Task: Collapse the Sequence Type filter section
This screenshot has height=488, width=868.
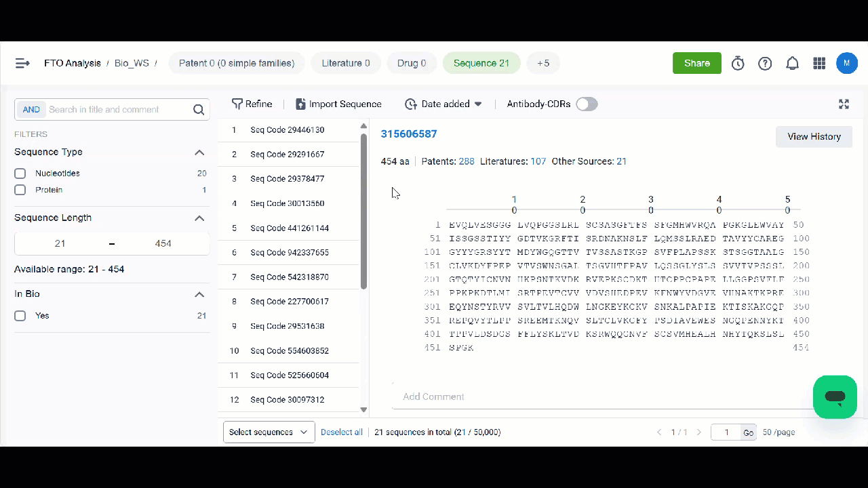Action: 199,152
